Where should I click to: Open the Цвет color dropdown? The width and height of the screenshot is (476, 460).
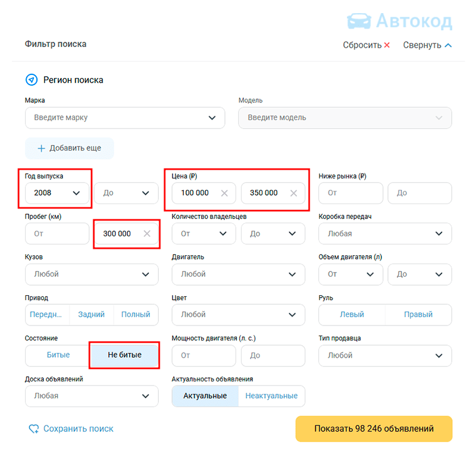coord(239,315)
